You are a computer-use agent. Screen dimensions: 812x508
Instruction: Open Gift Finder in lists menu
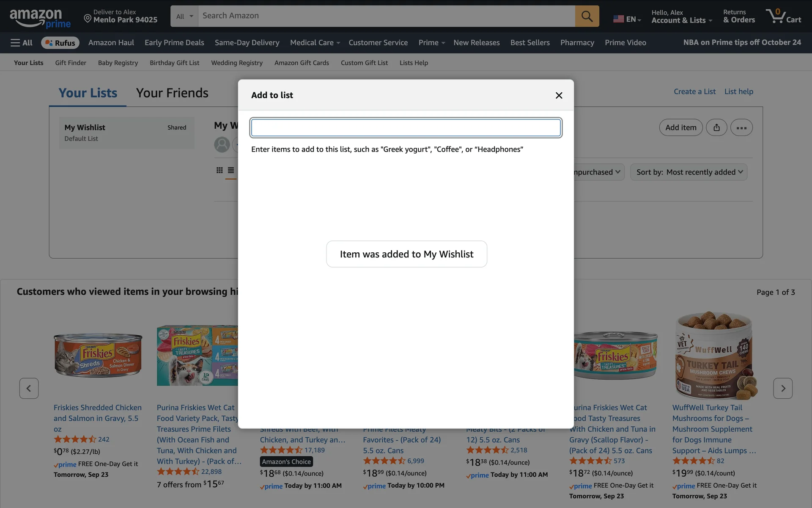pos(71,63)
